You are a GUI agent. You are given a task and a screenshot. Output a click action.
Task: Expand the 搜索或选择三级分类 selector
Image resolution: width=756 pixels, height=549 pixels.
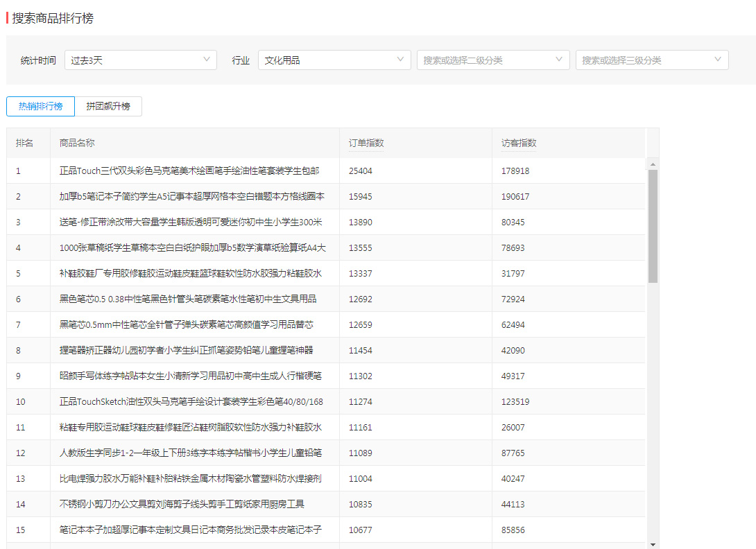click(651, 60)
